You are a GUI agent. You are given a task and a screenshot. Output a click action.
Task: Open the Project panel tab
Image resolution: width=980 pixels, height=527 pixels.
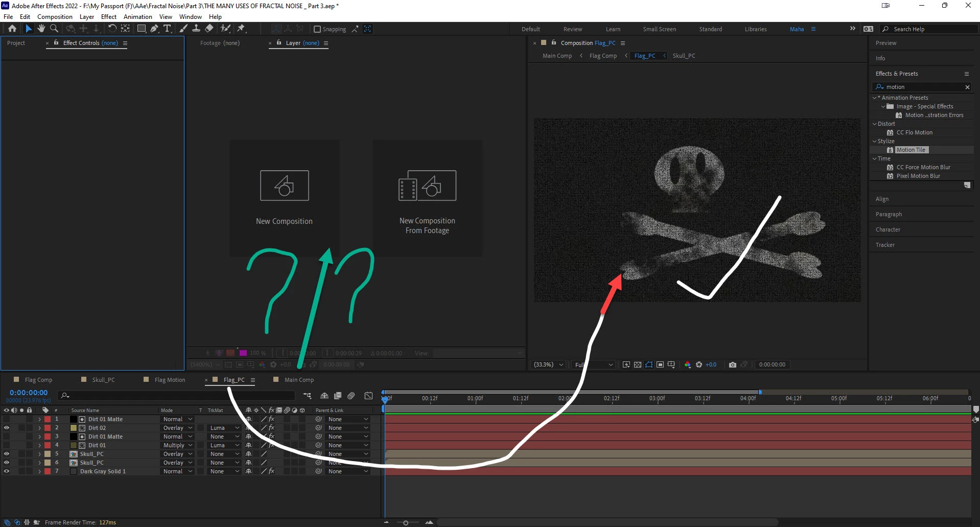coord(16,43)
